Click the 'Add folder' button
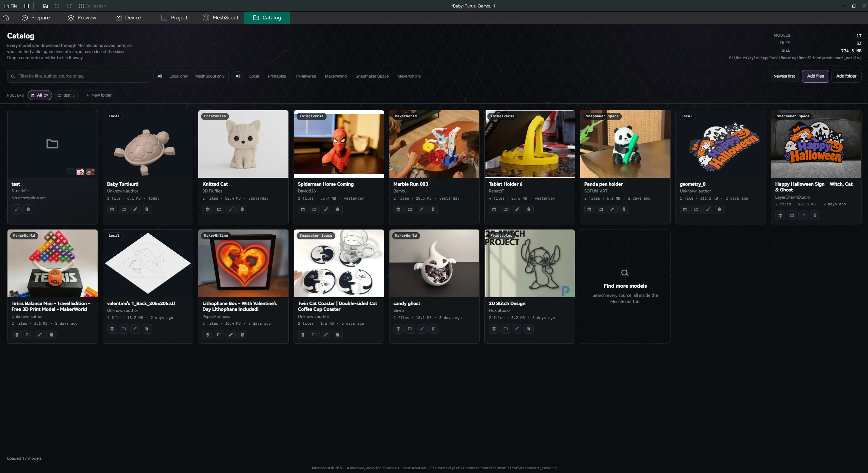 pos(846,76)
